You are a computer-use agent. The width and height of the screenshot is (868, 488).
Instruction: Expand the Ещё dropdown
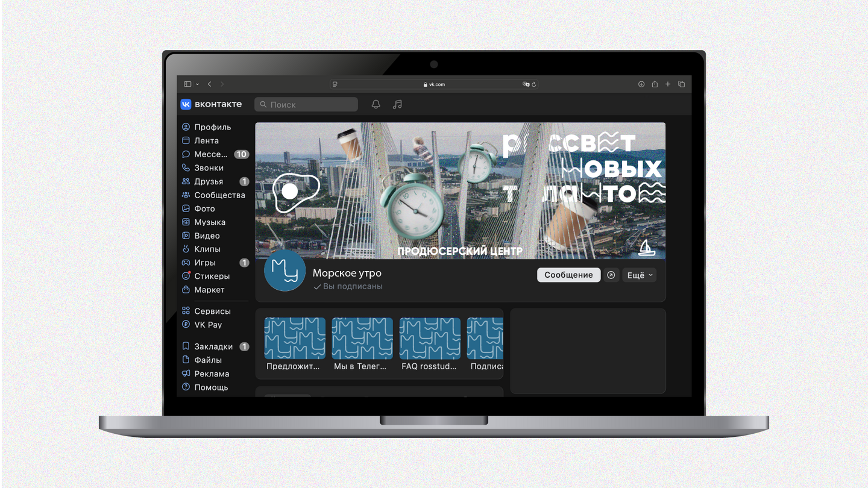639,275
